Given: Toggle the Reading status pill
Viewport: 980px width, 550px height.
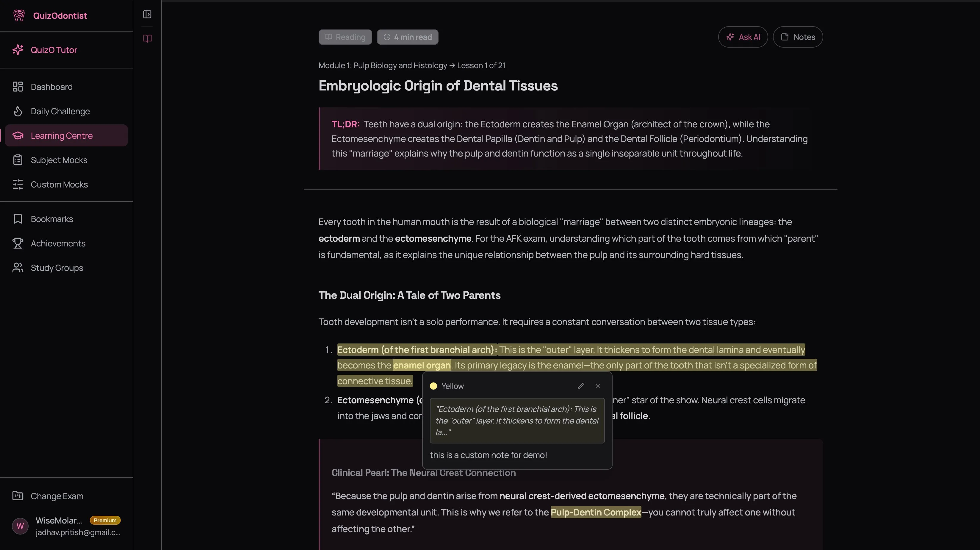Looking at the screenshot, I should 345,37.
